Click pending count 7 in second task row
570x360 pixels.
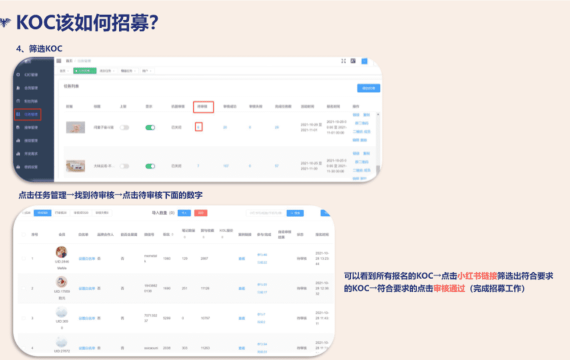click(x=198, y=166)
